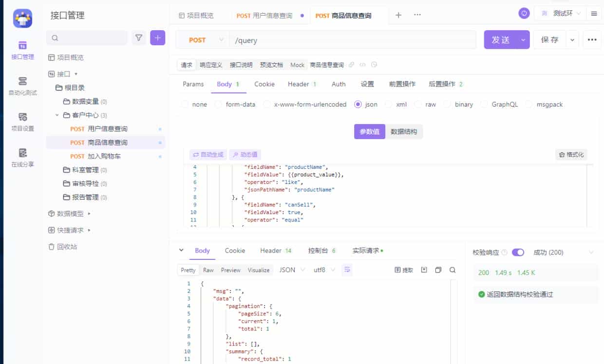
Task: Select the json body type radio
Action: [x=358, y=104]
